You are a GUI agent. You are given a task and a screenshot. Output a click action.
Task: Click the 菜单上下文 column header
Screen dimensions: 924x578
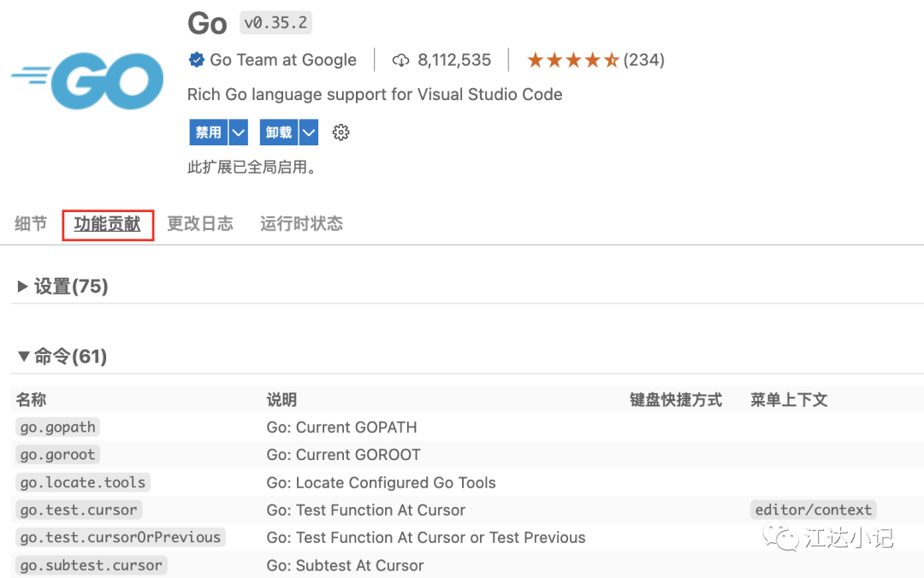789,399
